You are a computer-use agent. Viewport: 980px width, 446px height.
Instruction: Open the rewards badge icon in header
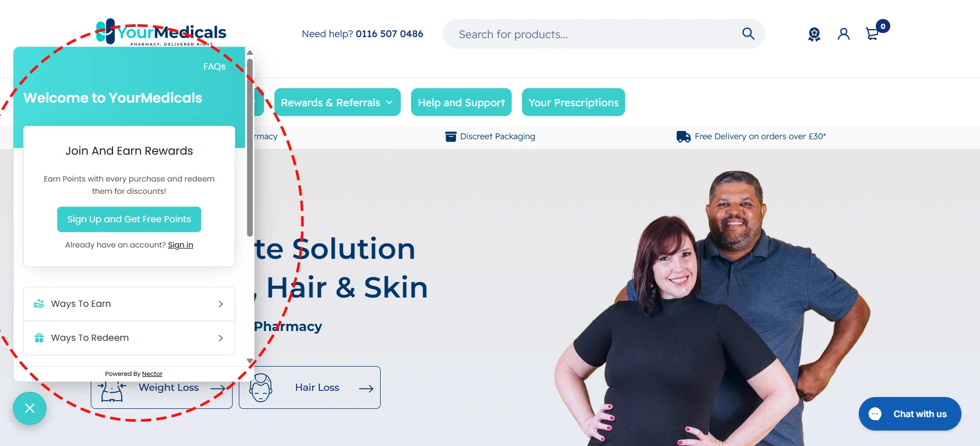[x=814, y=34]
